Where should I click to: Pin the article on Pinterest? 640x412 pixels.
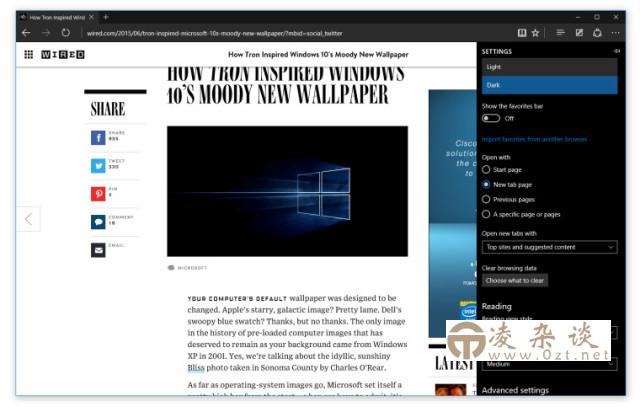point(98,194)
